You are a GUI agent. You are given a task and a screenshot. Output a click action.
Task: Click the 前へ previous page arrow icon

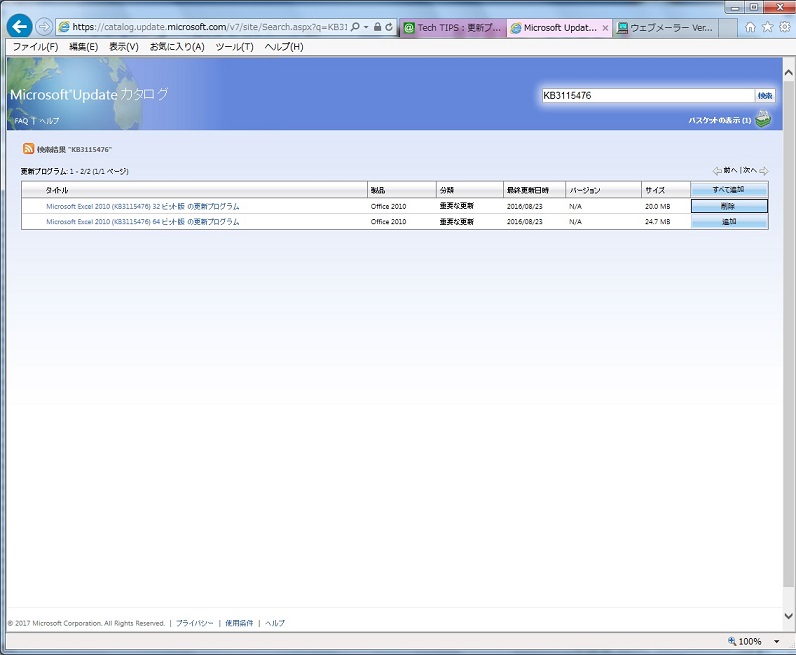point(717,171)
